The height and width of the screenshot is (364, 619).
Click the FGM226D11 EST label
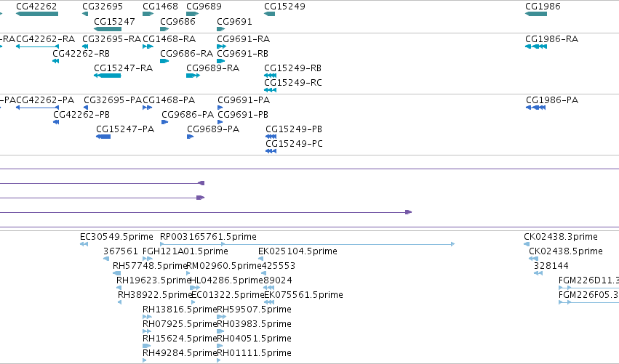(x=588, y=280)
